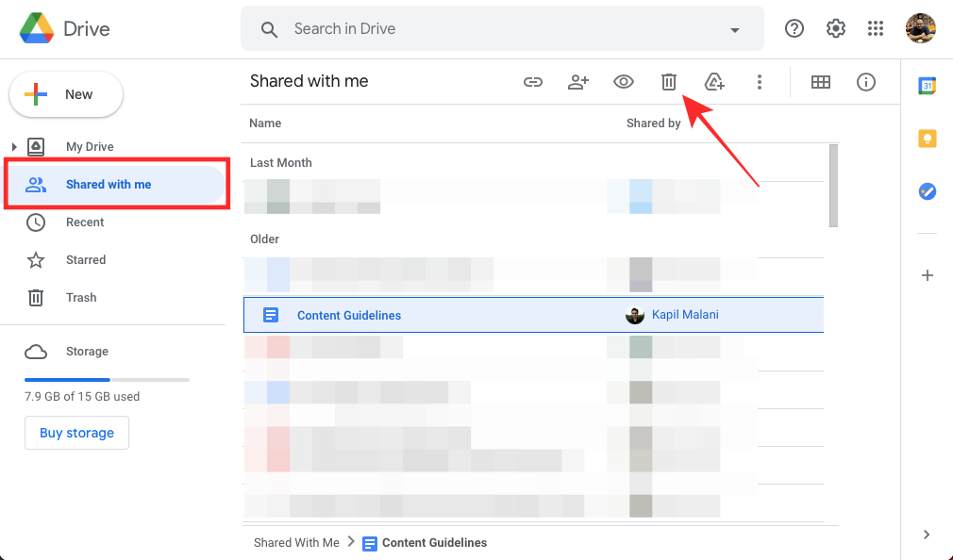This screenshot has height=560, width=953.
Task: Open the More actions three-dot menu
Action: coord(760,82)
